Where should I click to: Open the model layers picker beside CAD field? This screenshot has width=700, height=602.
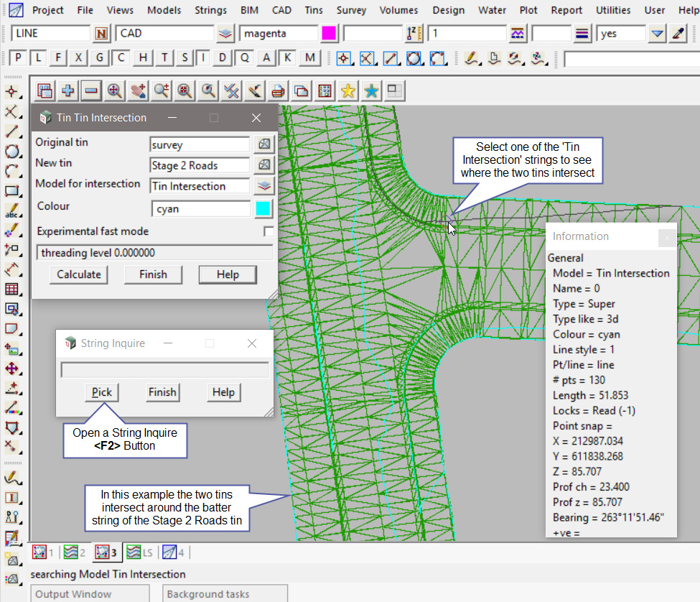225,34
